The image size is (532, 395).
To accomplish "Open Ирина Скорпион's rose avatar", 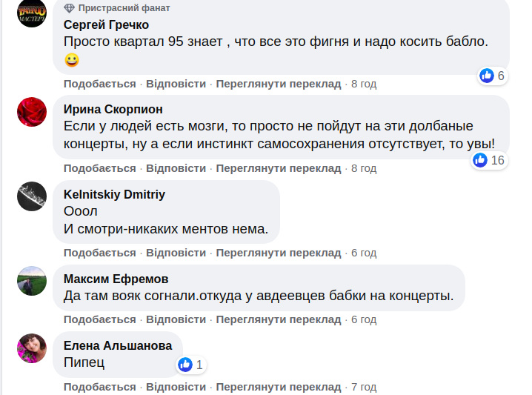I will [32, 112].
